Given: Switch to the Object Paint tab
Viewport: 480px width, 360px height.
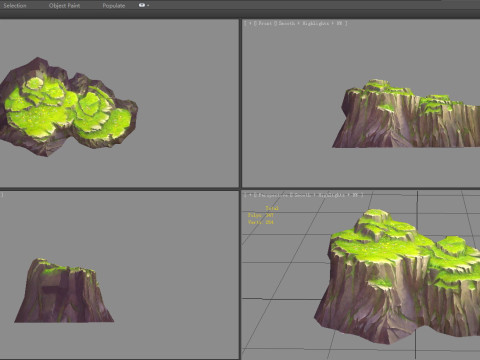Looking at the screenshot, I should click(64, 6).
